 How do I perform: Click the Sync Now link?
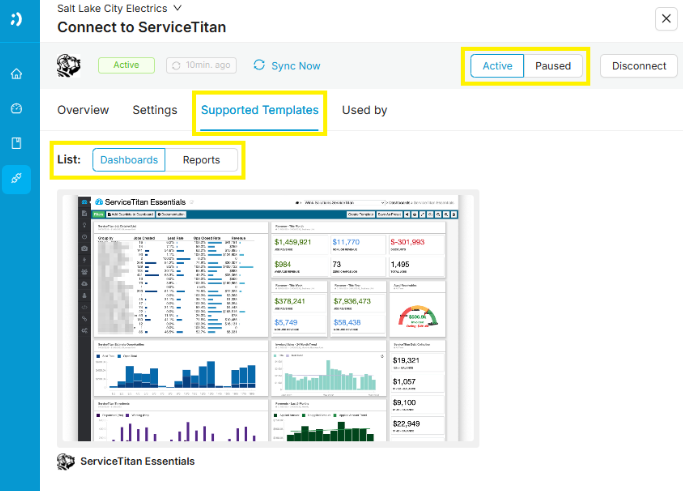coord(295,66)
